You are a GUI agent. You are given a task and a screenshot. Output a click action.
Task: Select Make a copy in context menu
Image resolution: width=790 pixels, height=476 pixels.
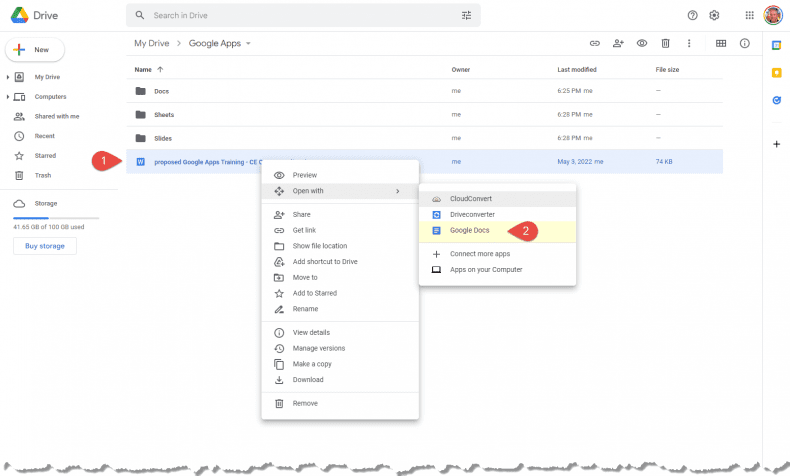tap(311, 364)
